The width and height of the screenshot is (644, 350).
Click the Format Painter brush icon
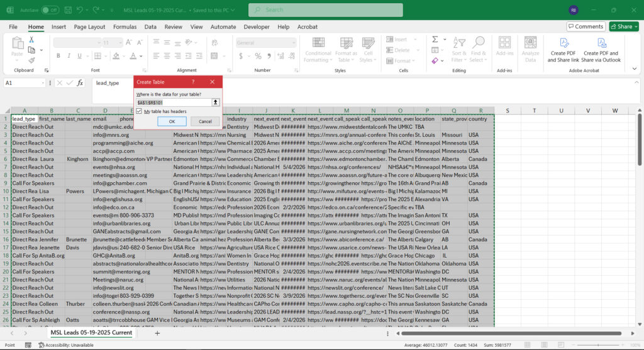[x=31, y=60]
